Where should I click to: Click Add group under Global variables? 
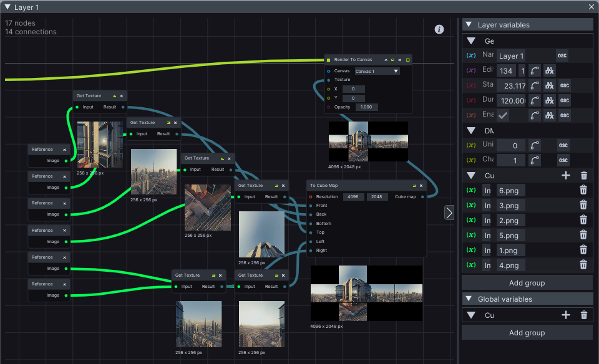527,333
